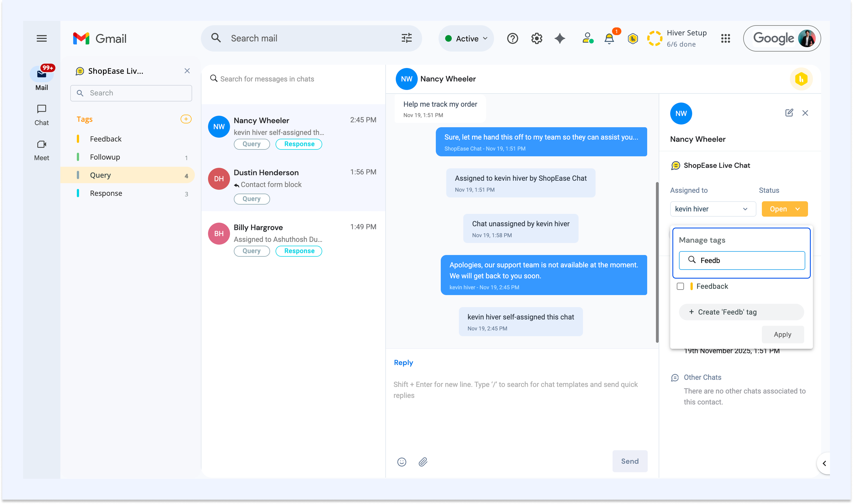853x504 pixels.
Task: Collapse the side panel arrow
Action: [824, 463]
